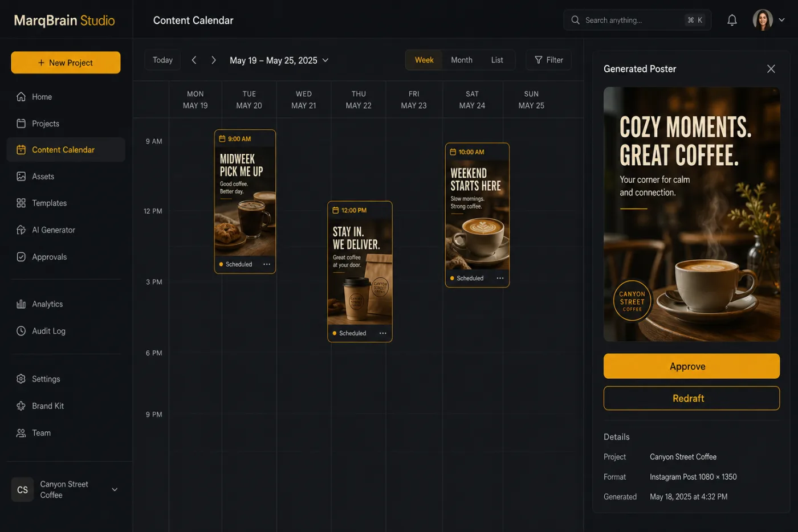Open Projects folder icon in sidebar
This screenshot has height=532, width=798.
[x=21, y=124]
